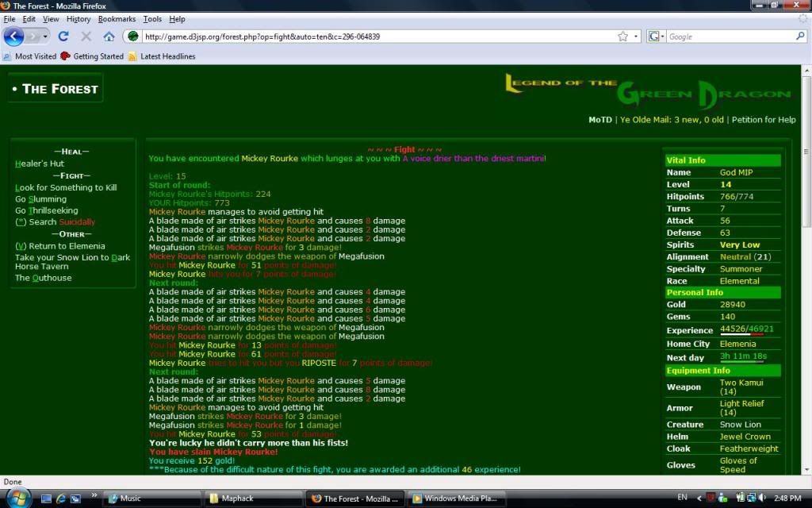Select Look for Something to Kill
This screenshot has height=508, width=812.
pos(66,187)
